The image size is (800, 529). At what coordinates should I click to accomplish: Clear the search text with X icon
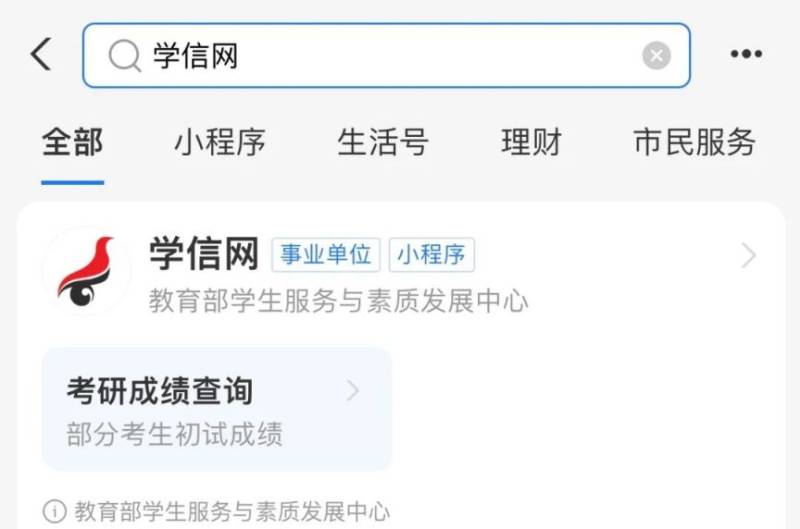click(656, 55)
